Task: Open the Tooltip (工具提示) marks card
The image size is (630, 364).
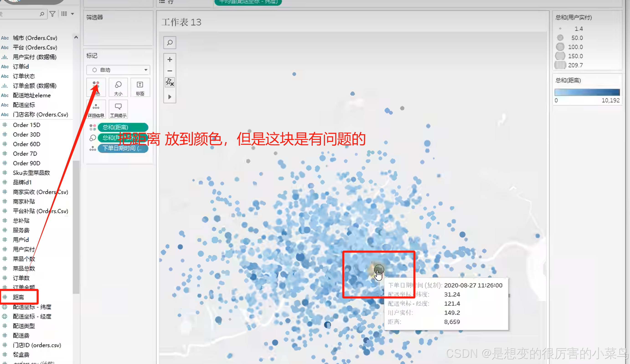Action: (x=118, y=109)
